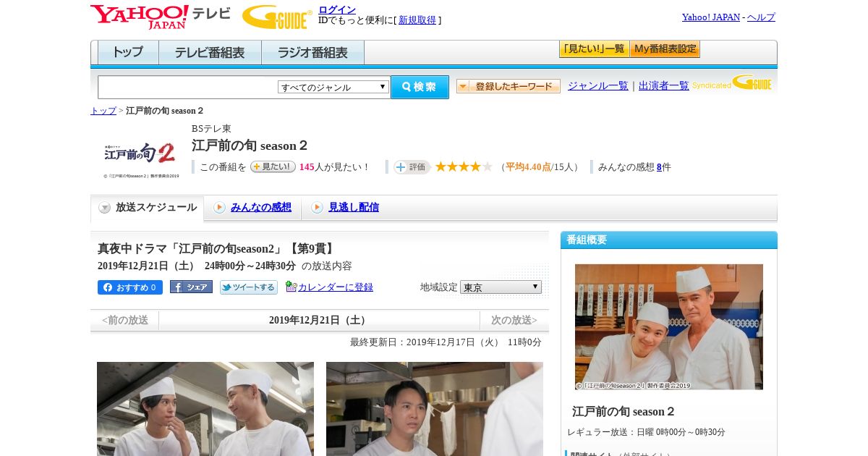Open the すべてのジャンル dropdown
Screen dimensions: 868x456
[x=333, y=87]
